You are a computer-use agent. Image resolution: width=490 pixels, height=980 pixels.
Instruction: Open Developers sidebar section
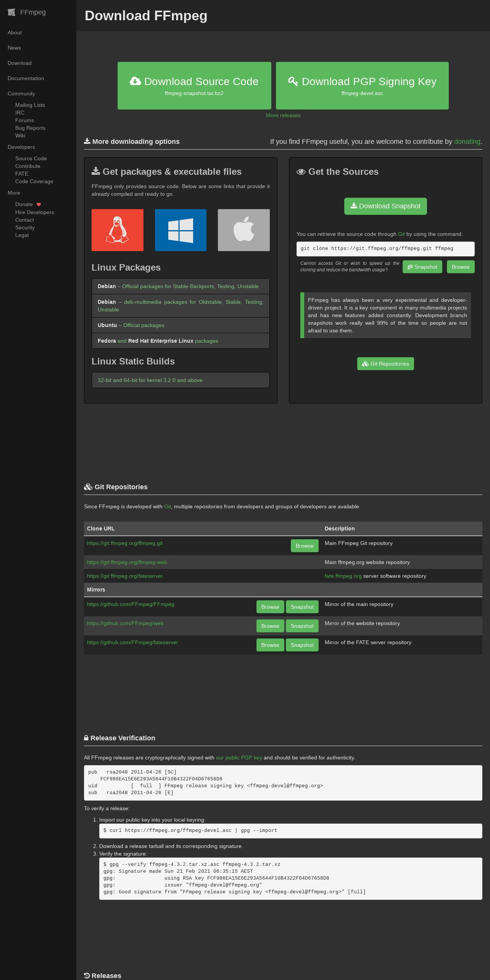pos(21,147)
